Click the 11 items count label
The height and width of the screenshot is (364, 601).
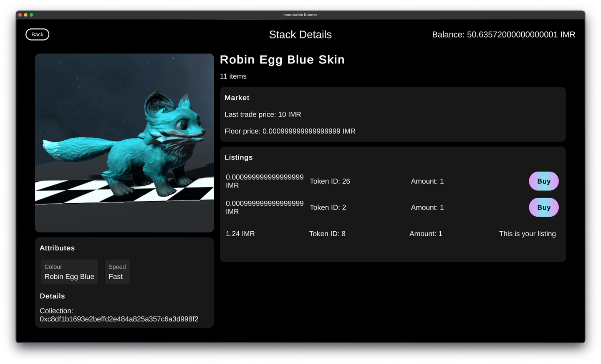point(233,76)
